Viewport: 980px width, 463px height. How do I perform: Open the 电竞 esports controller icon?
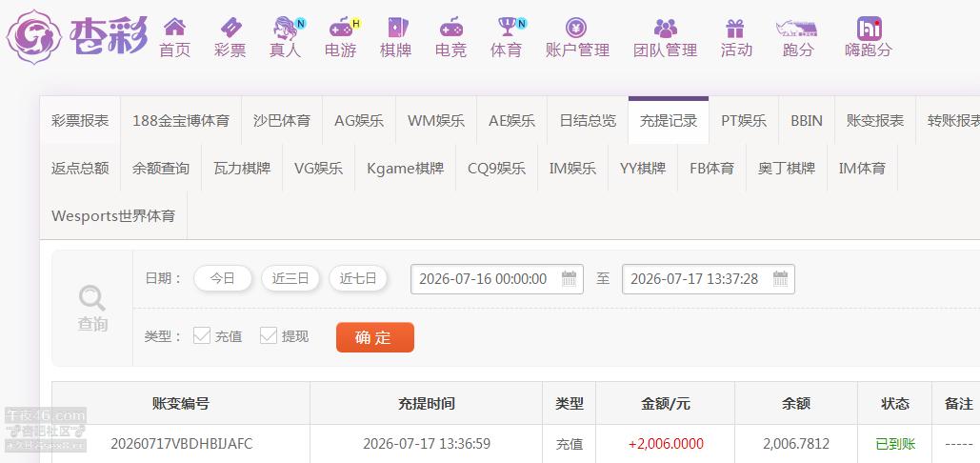pos(450,28)
